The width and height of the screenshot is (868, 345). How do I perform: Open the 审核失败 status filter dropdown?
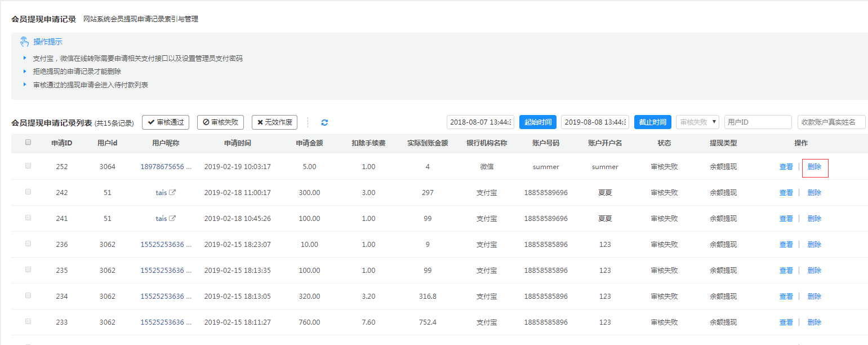pos(698,122)
